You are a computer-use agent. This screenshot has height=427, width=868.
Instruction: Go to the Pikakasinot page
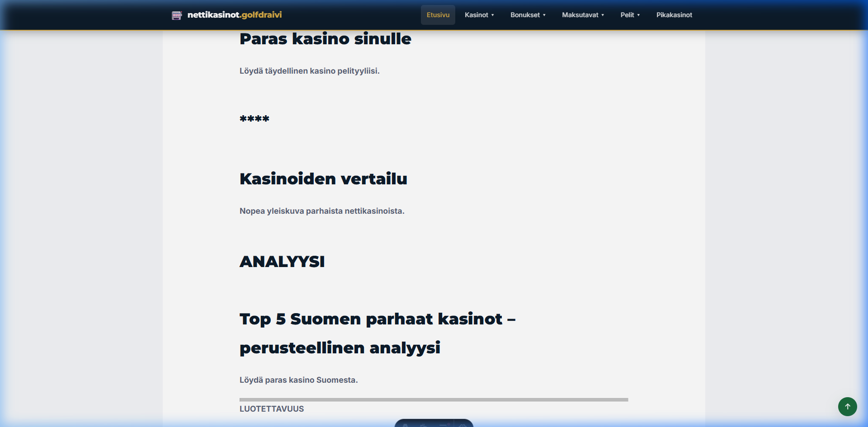point(674,15)
